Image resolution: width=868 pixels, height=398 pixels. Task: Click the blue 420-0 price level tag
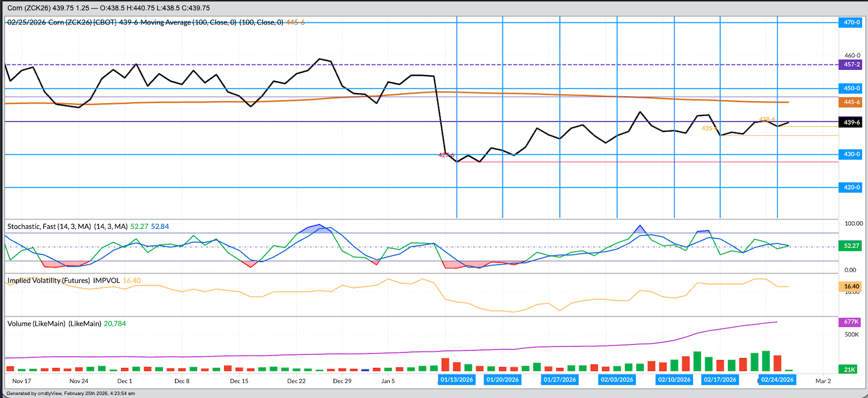pos(851,188)
